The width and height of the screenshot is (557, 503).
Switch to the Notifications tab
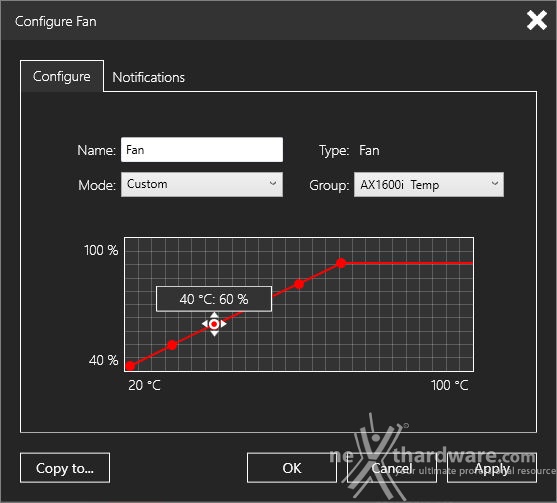148,77
